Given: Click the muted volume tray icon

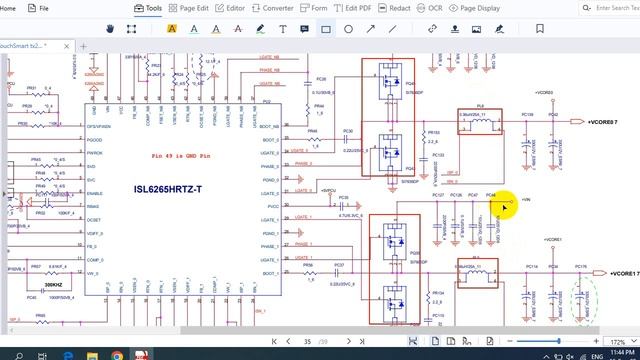Looking at the screenshot, I should [570, 357].
